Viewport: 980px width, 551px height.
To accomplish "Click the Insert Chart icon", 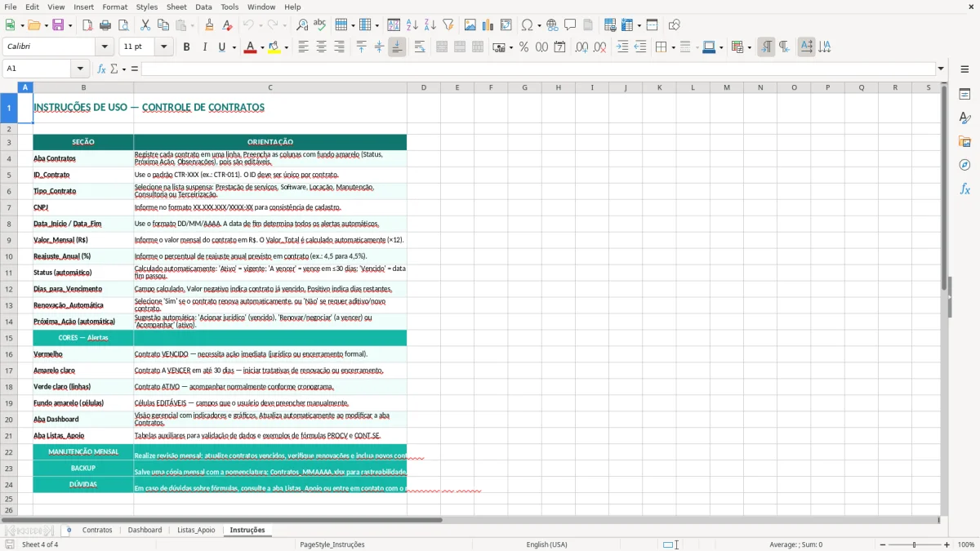I will click(488, 25).
